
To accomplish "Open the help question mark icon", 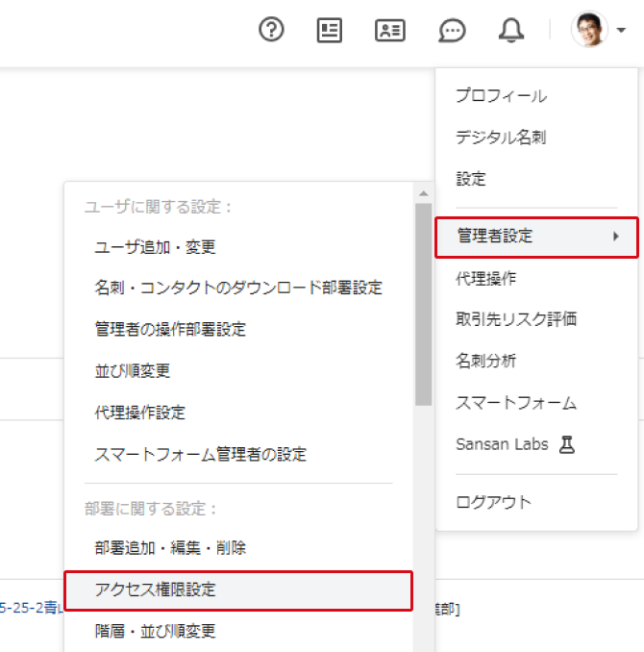I will tap(273, 31).
